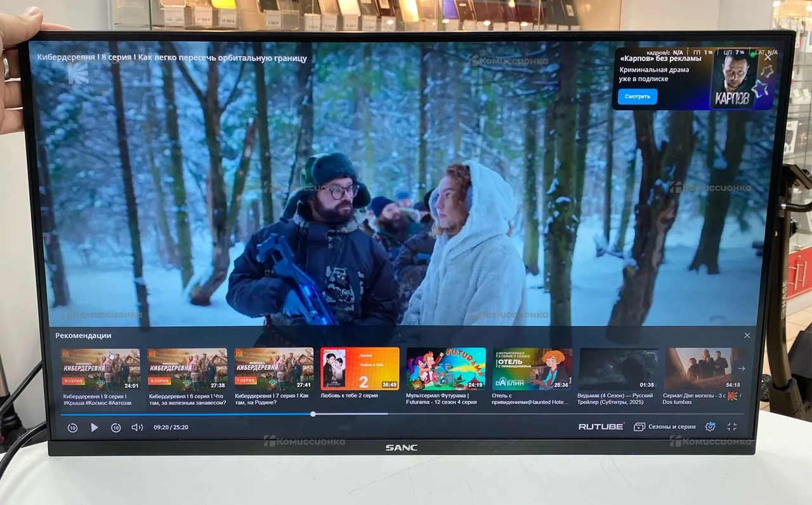Click the Смотреть button in the ad
The height and width of the screenshot is (505, 812).
[x=637, y=96]
